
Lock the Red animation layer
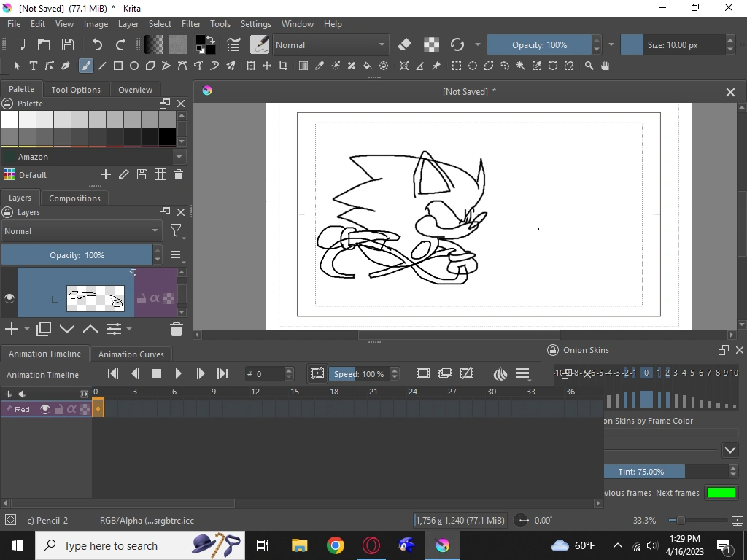click(60, 409)
